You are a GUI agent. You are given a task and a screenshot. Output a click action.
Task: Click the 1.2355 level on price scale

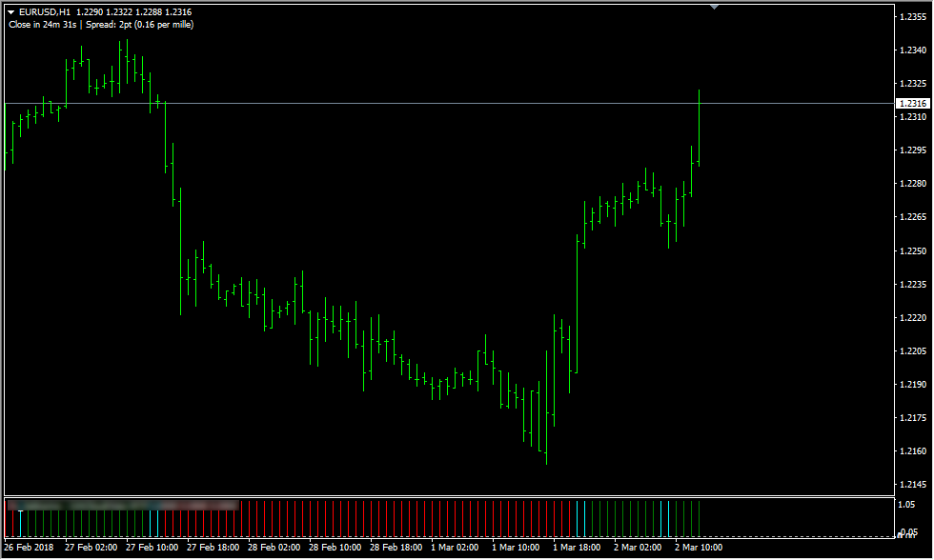point(913,17)
